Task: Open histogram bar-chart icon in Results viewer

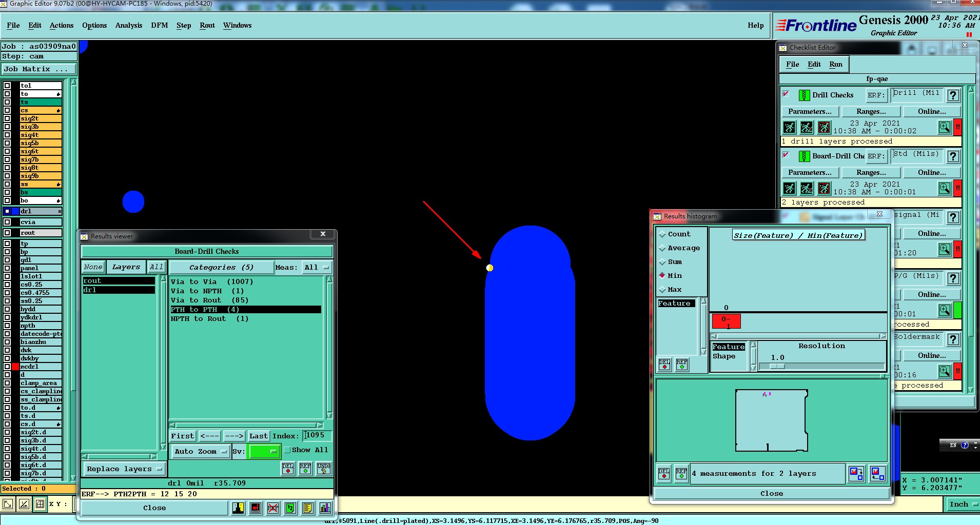Action: coord(325,508)
